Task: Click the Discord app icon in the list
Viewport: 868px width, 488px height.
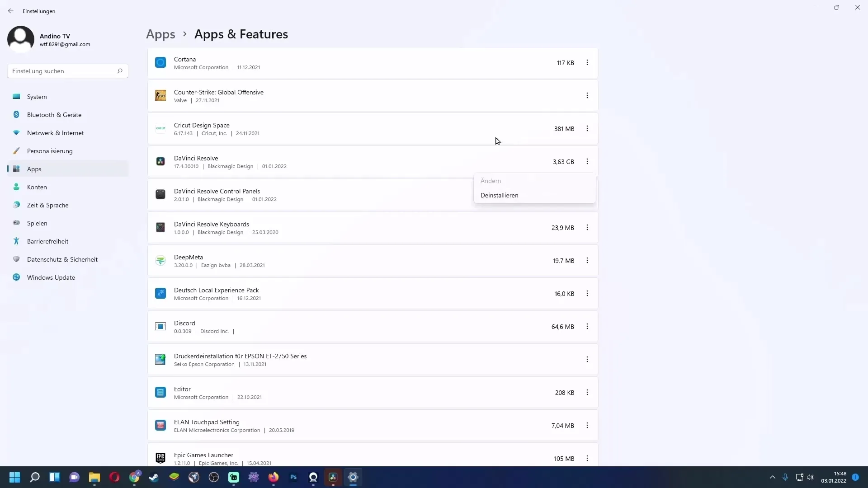Action: tap(160, 326)
